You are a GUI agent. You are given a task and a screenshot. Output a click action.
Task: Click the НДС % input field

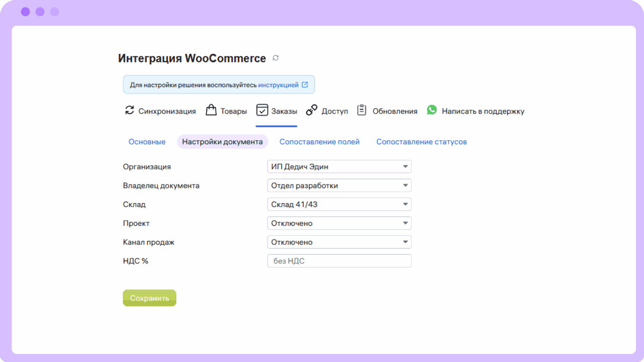pyautogui.click(x=339, y=261)
